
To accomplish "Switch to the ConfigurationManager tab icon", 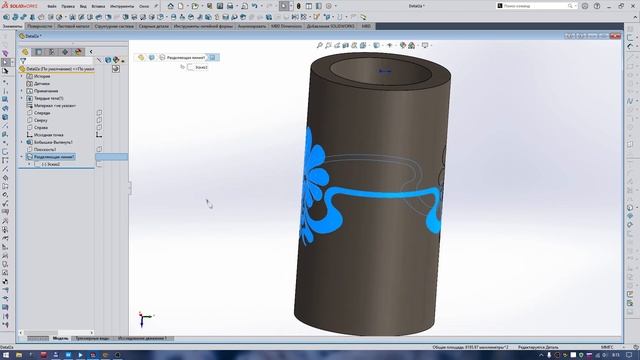I will [52, 52].
